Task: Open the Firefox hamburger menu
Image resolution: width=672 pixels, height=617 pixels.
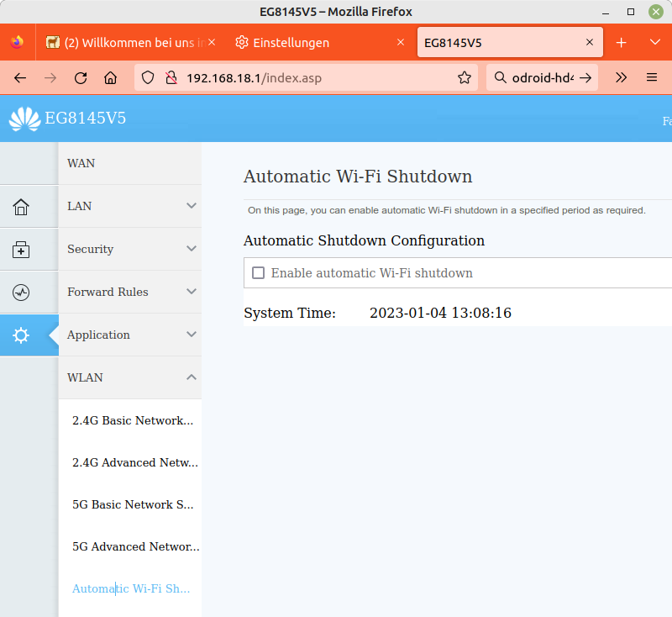Action: click(652, 77)
